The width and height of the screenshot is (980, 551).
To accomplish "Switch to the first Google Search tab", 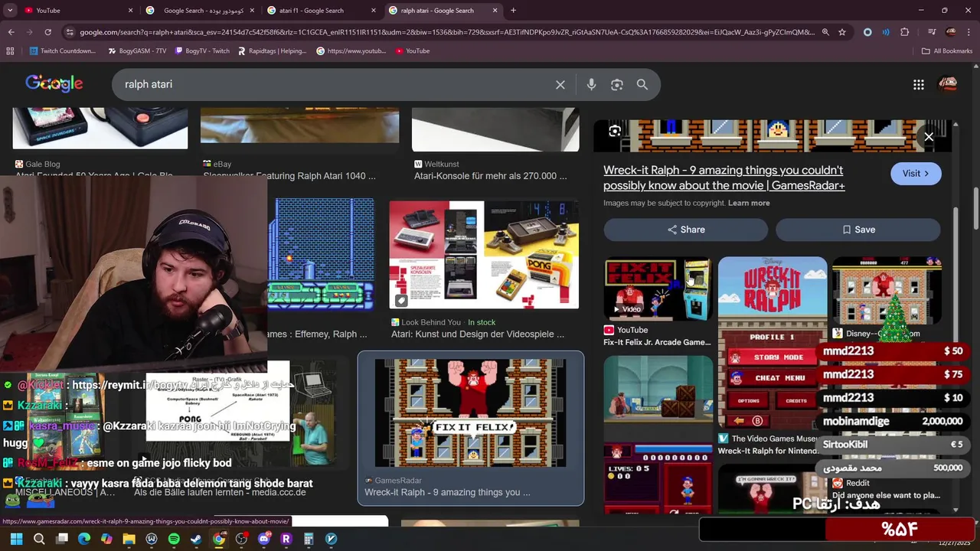I will [x=199, y=11].
